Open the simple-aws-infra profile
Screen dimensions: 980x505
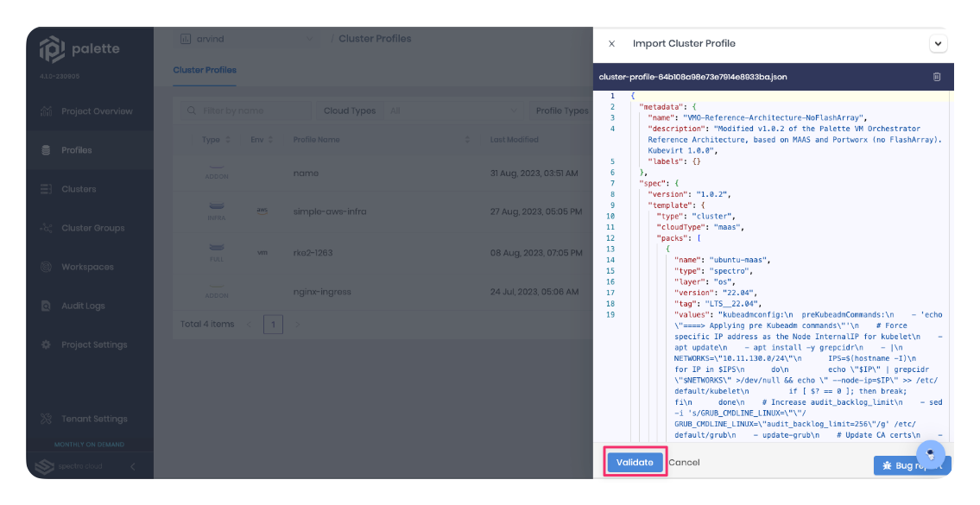point(329,211)
